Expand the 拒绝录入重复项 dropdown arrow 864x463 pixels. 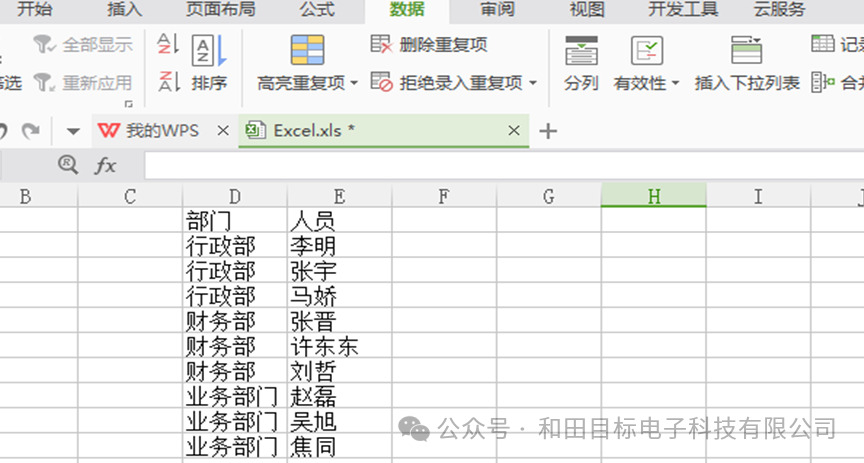click(533, 83)
